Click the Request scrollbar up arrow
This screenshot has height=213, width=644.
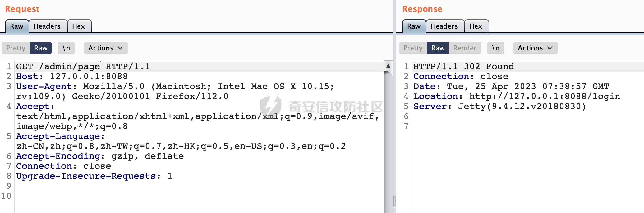(x=388, y=66)
